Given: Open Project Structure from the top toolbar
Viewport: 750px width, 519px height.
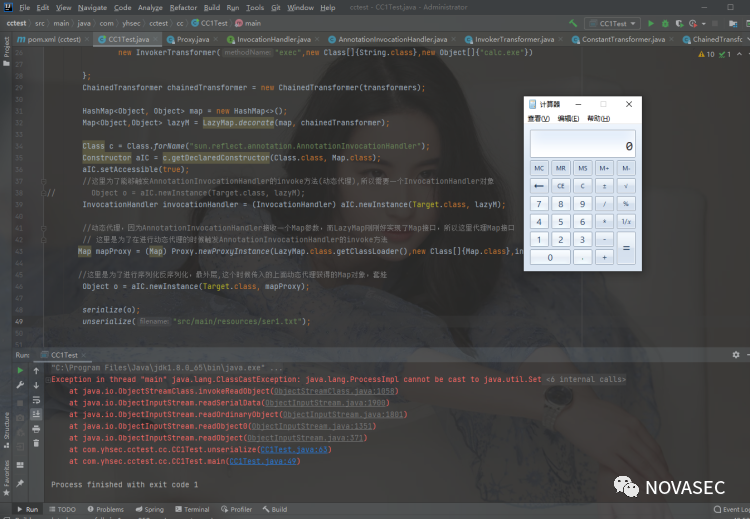Looking at the screenshot, I should pyautogui.click(x=733, y=23).
